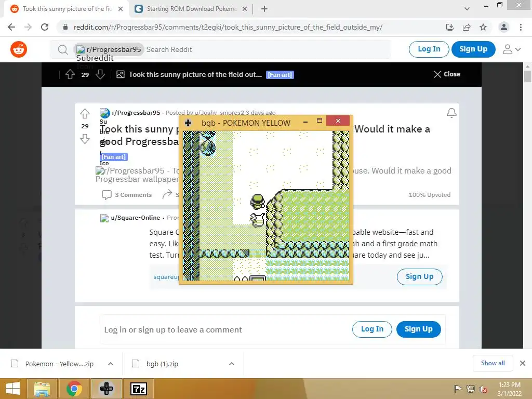This screenshot has width=532, height=399.
Task: Close the downloads bar
Action: [x=523, y=363]
